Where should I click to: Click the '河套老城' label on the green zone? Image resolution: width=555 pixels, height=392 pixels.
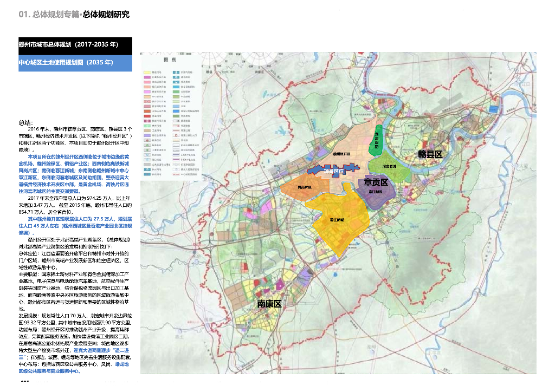[389, 166]
